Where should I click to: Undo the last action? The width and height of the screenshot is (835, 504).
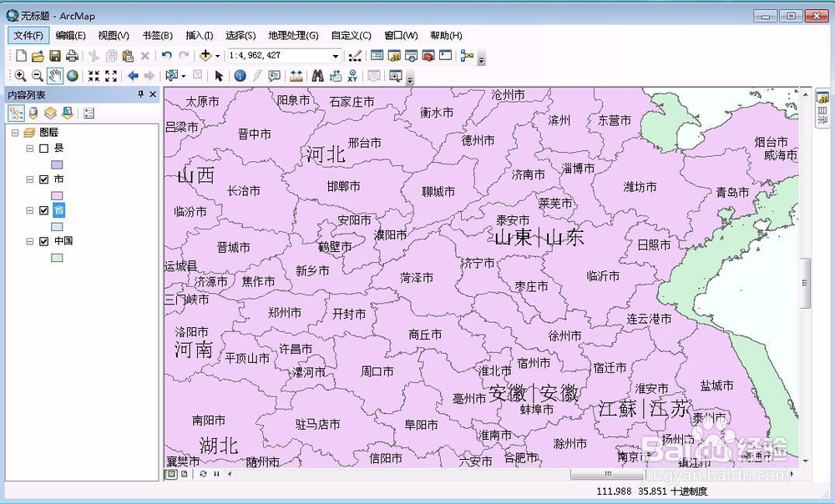(167, 55)
